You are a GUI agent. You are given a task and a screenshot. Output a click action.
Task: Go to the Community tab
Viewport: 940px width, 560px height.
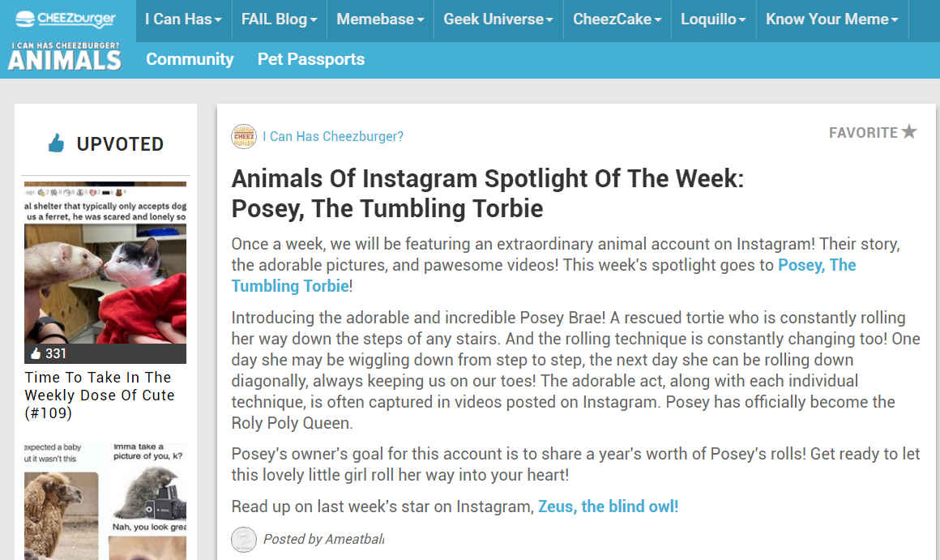pos(190,59)
